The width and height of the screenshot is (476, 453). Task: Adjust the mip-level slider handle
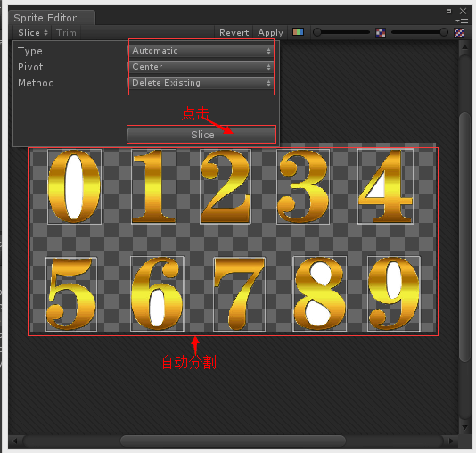click(444, 32)
